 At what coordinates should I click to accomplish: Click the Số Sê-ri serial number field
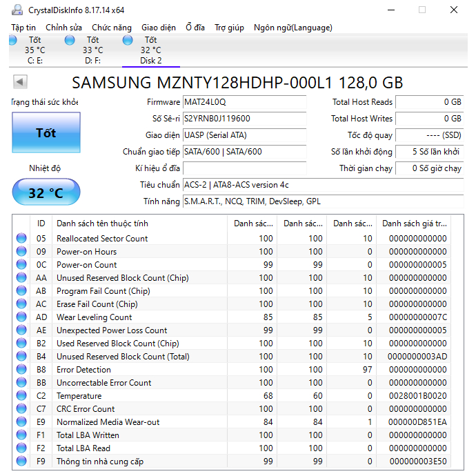[244, 119]
